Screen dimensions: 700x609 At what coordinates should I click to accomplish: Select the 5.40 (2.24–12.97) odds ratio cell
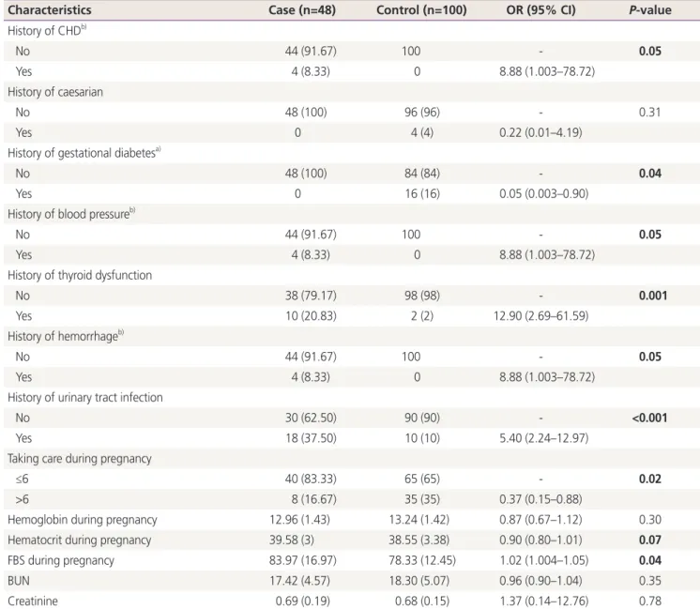click(x=543, y=438)
